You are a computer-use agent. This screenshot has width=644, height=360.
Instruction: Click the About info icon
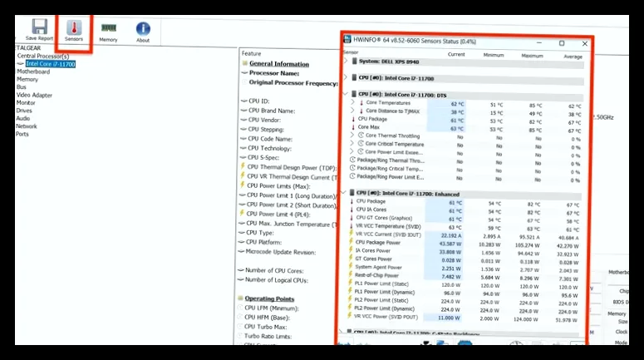click(143, 28)
